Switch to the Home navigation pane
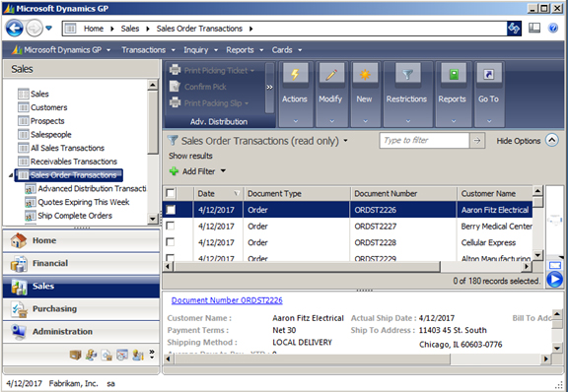Screen dimensions: 568x392 [81, 240]
